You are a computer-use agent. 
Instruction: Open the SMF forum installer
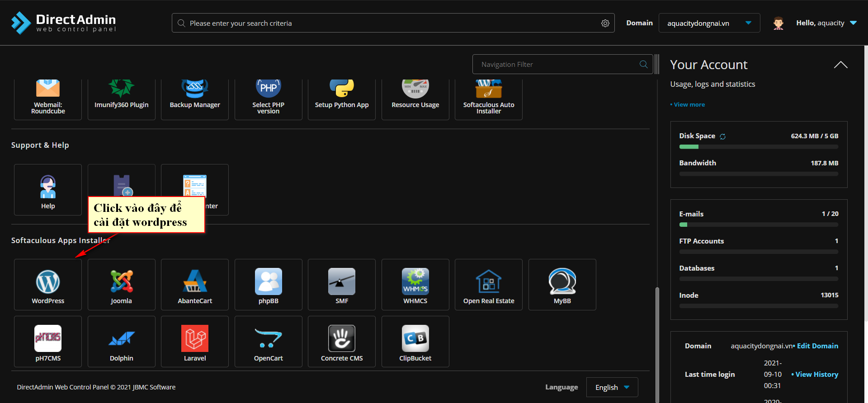click(342, 285)
